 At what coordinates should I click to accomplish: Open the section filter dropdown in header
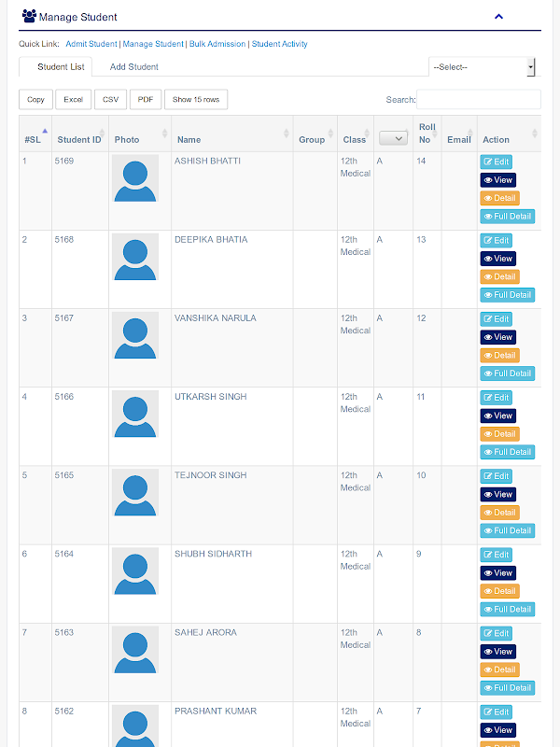pyautogui.click(x=393, y=138)
